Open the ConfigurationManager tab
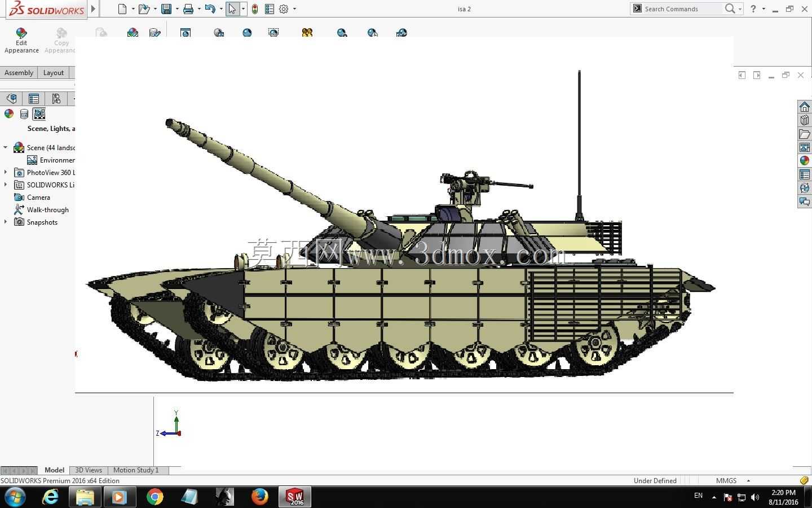812x508 pixels. pyautogui.click(x=56, y=99)
